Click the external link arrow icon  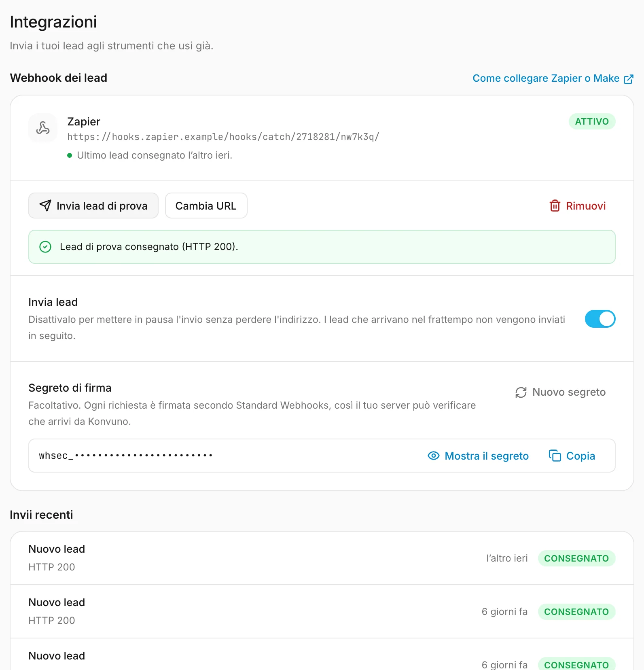[x=628, y=79]
